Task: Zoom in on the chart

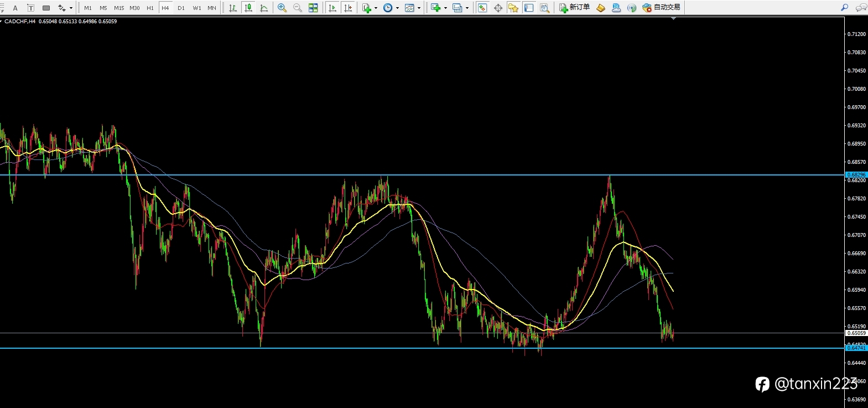Action: click(x=282, y=8)
